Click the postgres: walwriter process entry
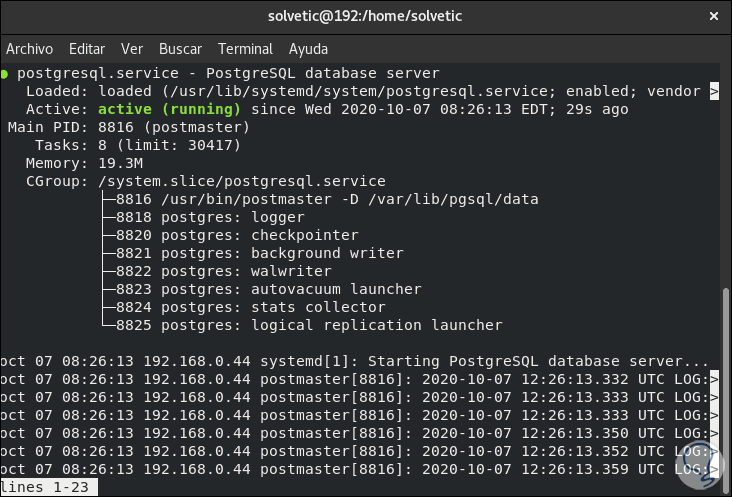The width and height of the screenshot is (732, 497). [223, 271]
